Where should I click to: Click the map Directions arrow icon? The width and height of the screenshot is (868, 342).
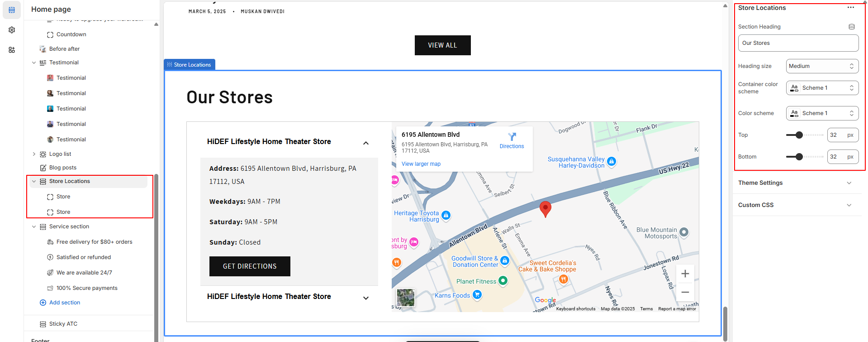coord(512,137)
